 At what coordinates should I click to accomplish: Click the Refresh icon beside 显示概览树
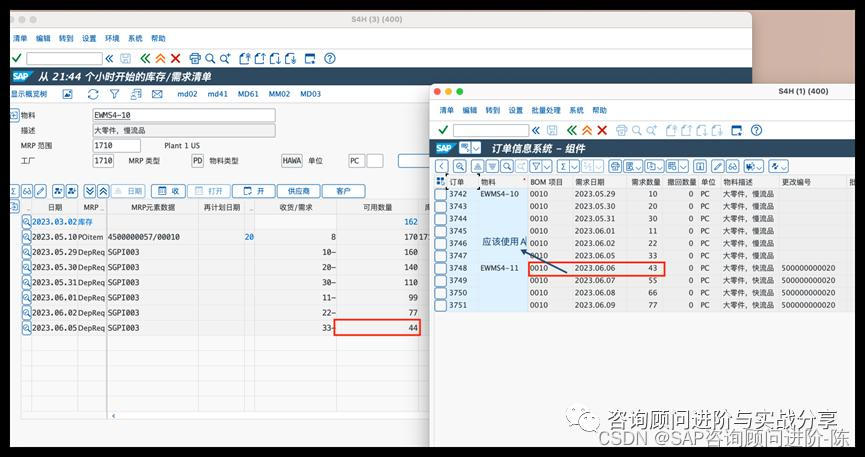point(93,94)
